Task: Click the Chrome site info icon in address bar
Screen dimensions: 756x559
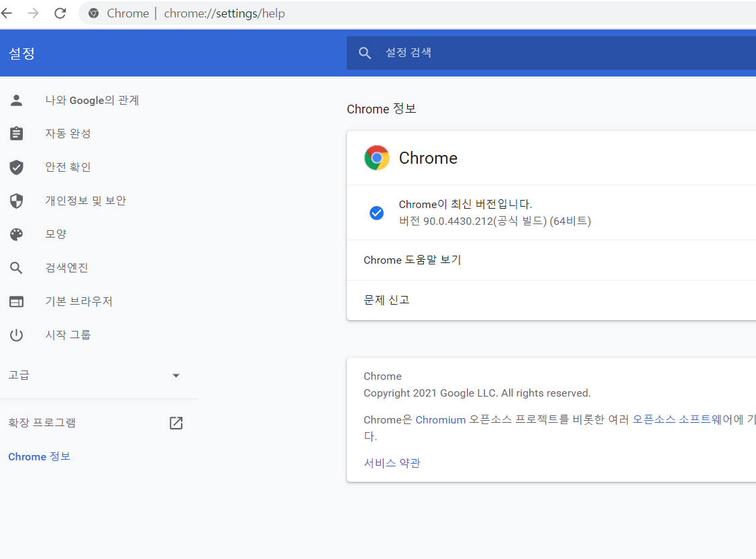Action: tap(93, 13)
